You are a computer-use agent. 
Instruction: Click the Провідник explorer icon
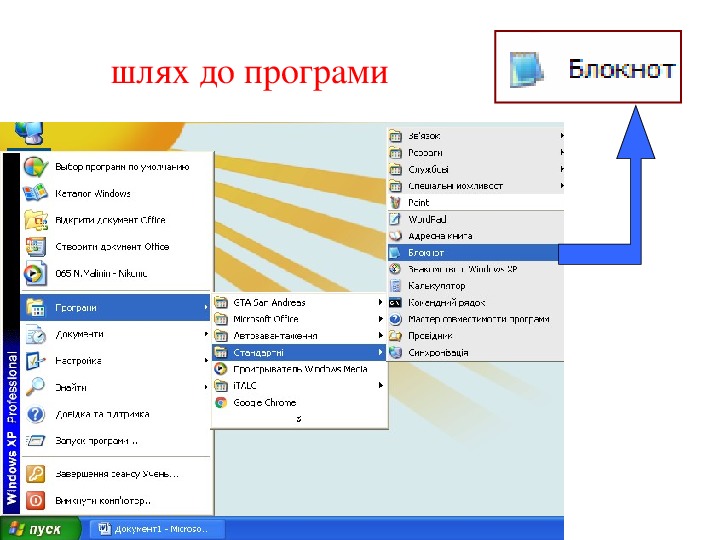395,336
